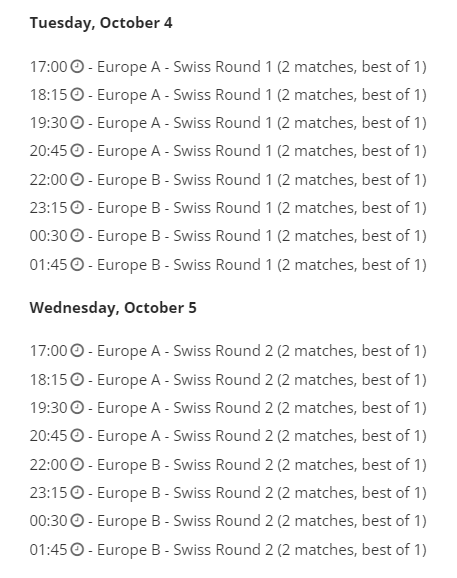Click clock icon next to Tuesday 01:45

coord(77,265)
